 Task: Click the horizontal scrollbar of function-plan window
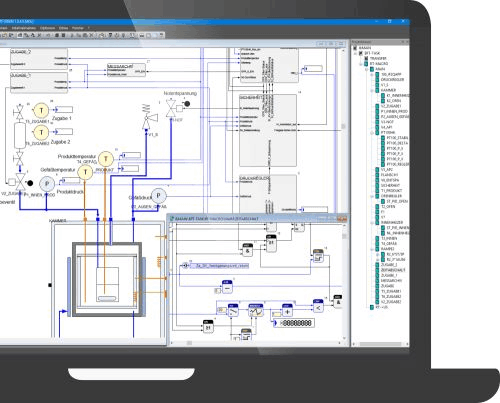point(256,343)
